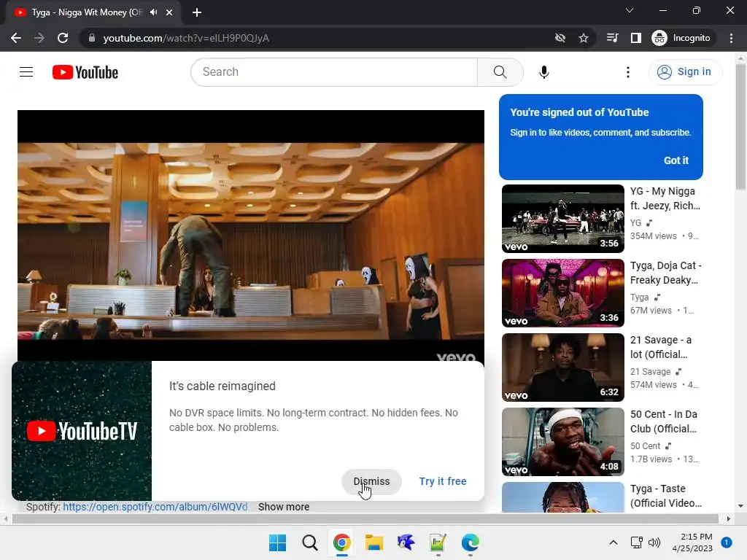The image size is (747, 560).
Task: Reload the current page
Action: pyautogui.click(x=63, y=38)
